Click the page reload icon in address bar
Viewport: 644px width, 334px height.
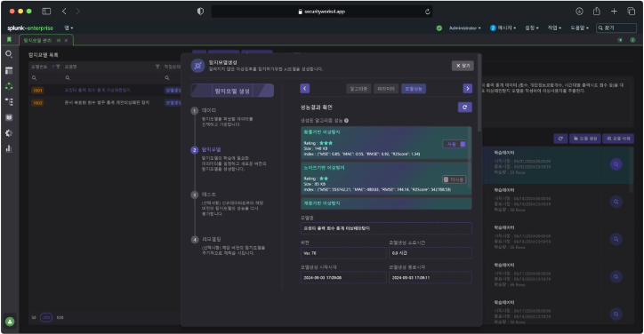coord(428,12)
